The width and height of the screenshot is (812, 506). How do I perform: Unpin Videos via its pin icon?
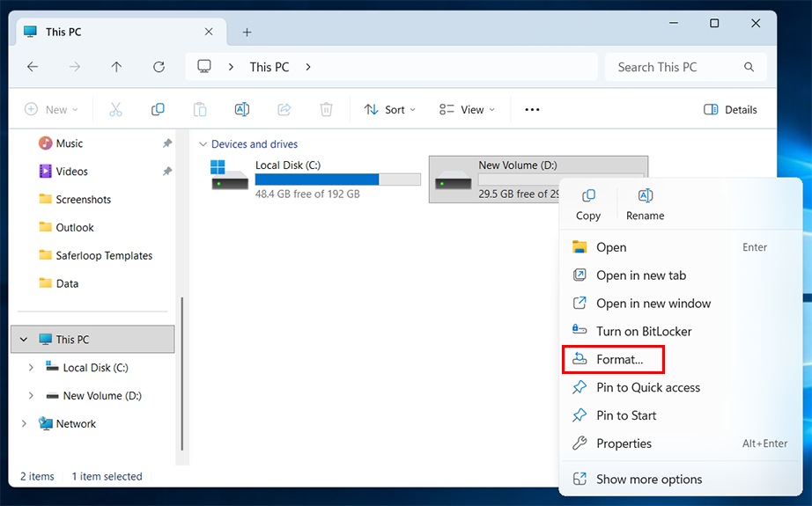[x=167, y=172]
